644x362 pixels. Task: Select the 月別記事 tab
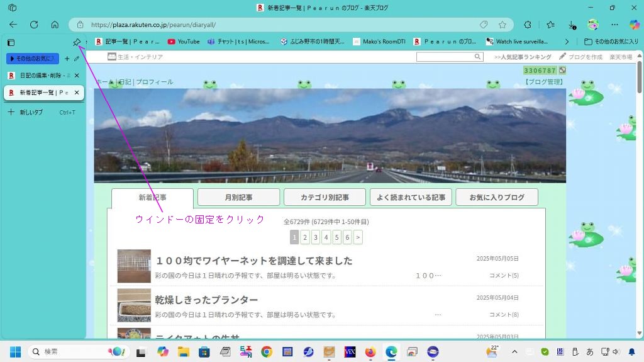pyautogui.click(x=238, y=197)
